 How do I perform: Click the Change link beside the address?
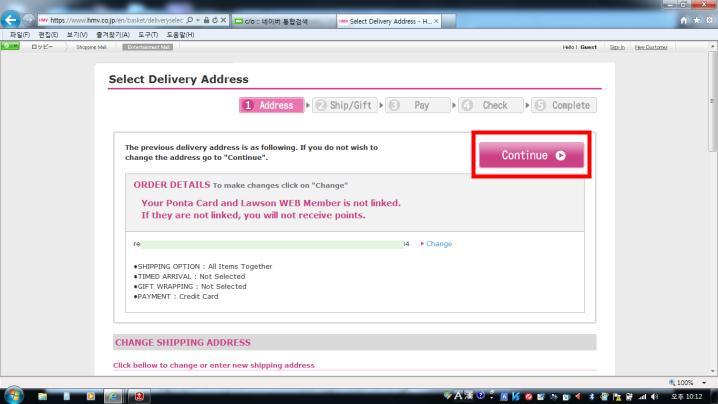438,244
